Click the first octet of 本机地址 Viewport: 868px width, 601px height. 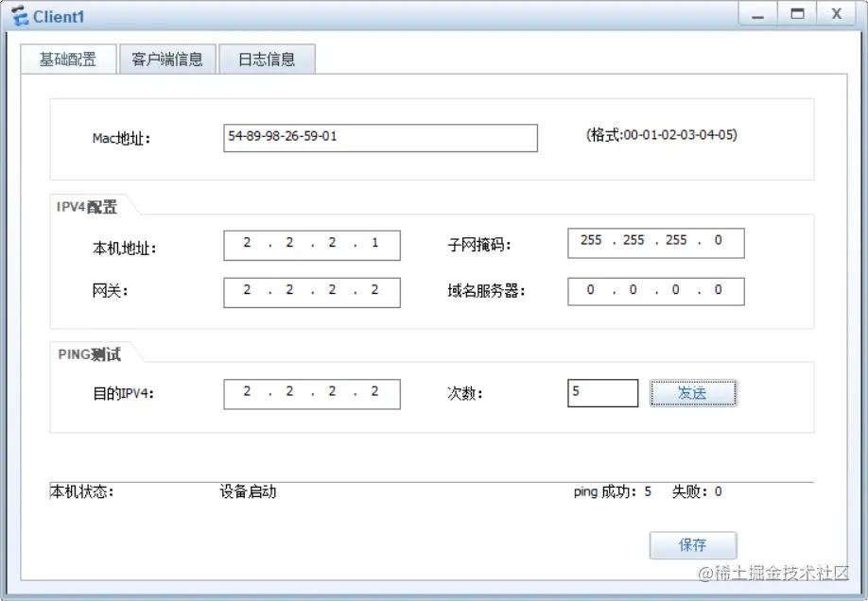click(246, 243)
